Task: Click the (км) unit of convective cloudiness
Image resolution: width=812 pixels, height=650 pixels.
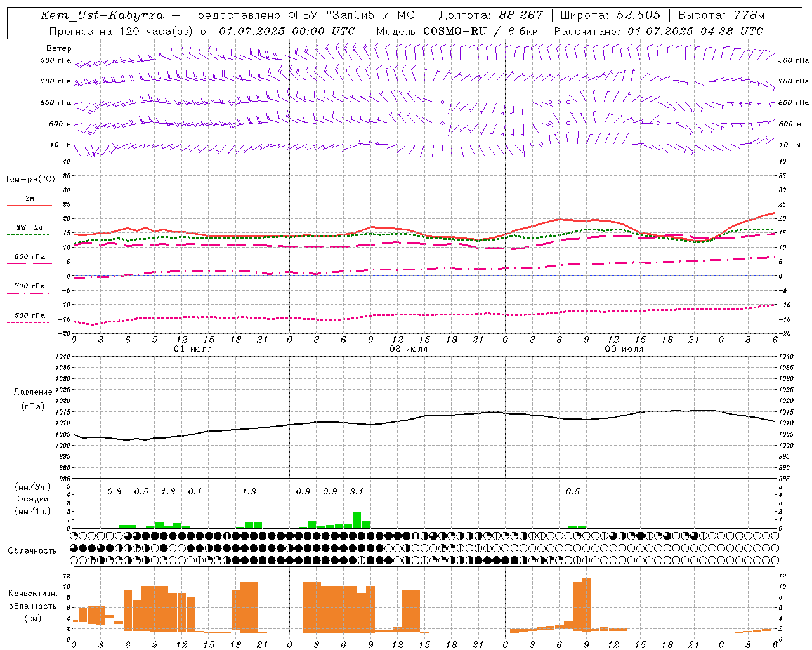Action: (x=33, y=618)
